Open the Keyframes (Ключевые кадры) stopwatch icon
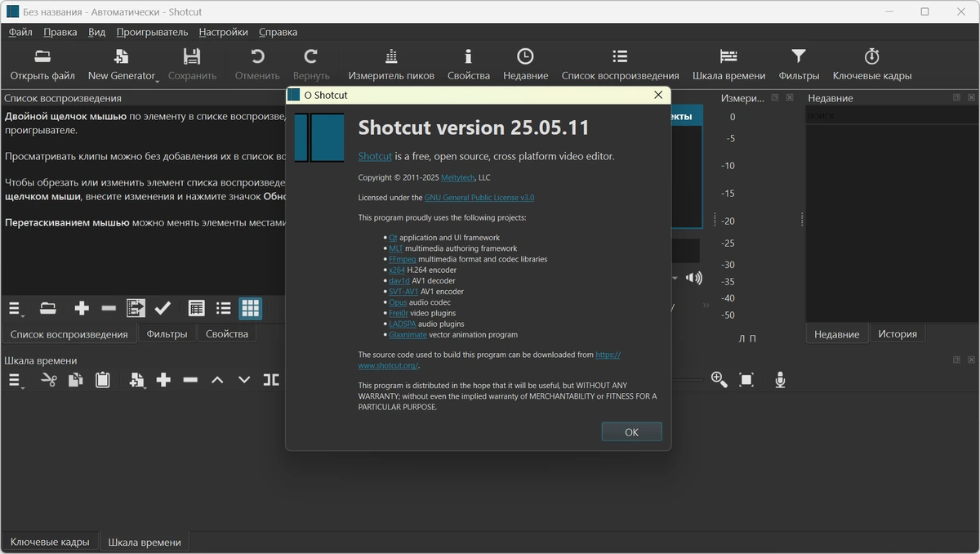The height and width of the screenshot is (554, 980). [x=871, y=56]
